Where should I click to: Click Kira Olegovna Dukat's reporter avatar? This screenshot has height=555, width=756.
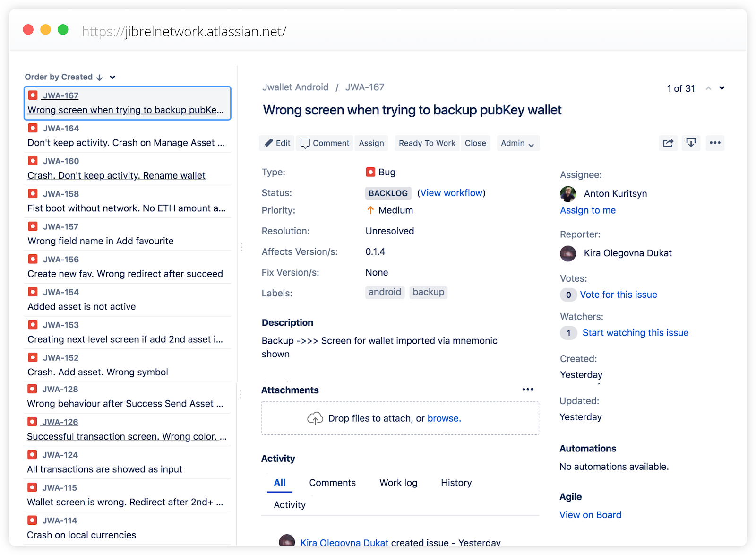pyautogui.click(x=568, y=253)
